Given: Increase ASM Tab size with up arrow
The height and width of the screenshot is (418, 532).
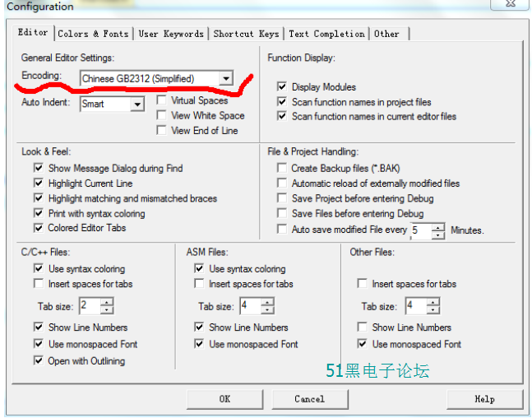Looking at the screenshot, I should (x=267, y=302).
